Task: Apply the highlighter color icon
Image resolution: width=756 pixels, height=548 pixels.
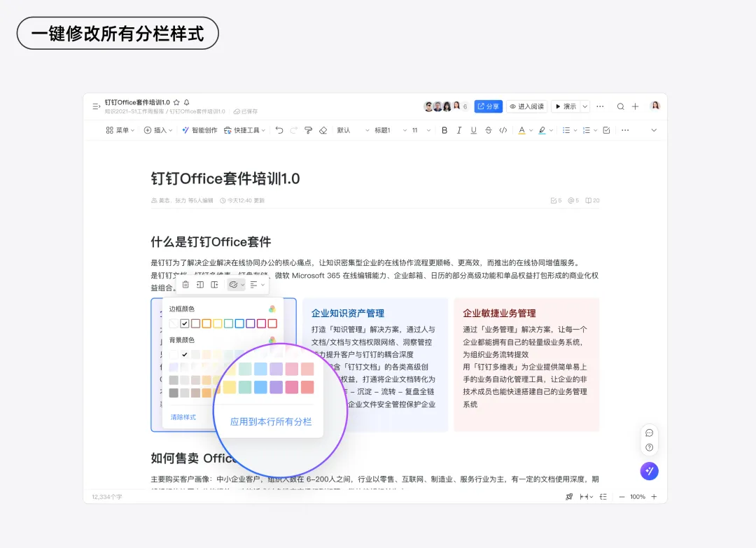Action: click(542, 130)
